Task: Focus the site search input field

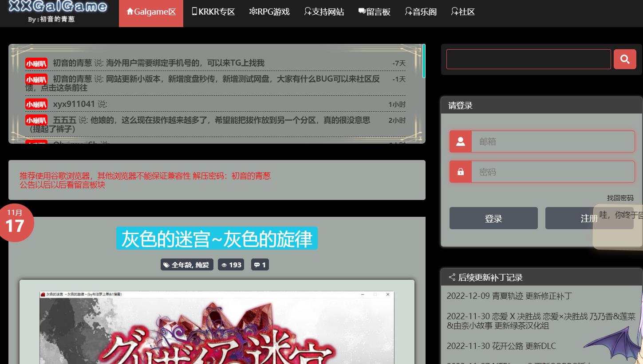Action: coord(529,59)
